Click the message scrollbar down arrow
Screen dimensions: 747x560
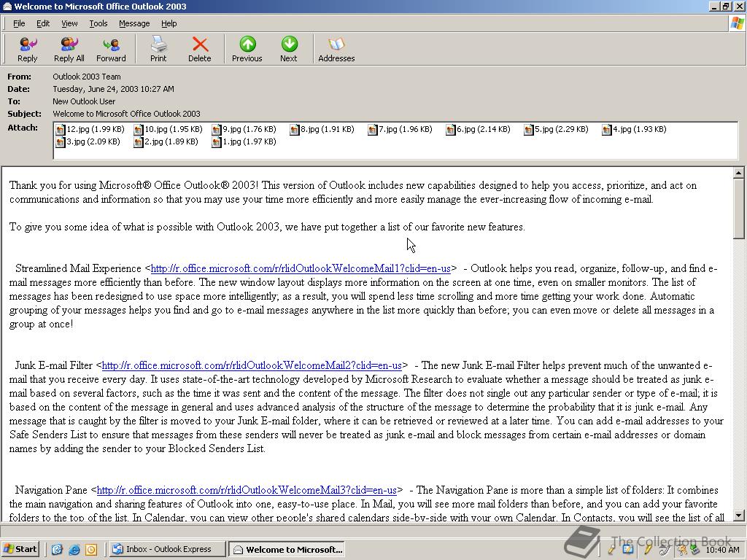[739, 516]
